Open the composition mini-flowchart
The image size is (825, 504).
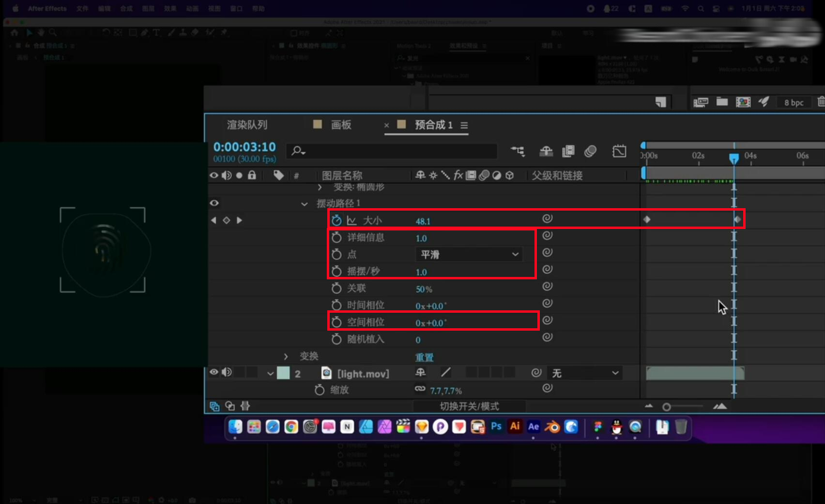518,151
